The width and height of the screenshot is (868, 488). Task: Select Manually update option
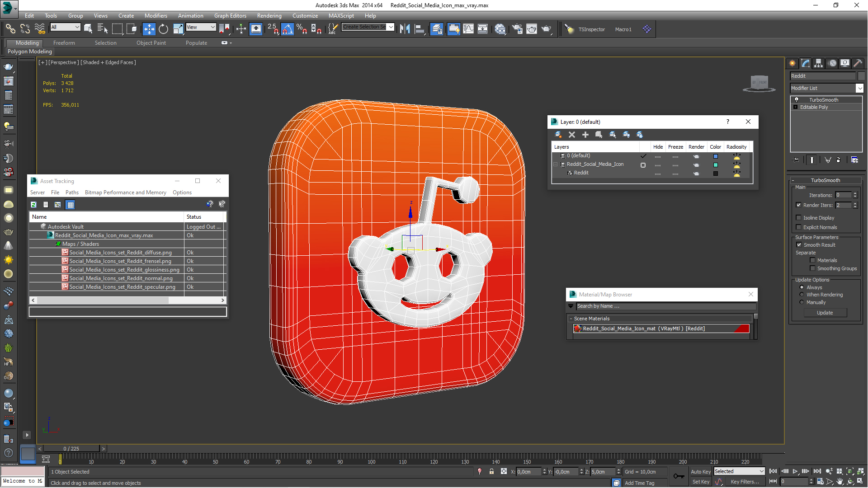[802, 302]
